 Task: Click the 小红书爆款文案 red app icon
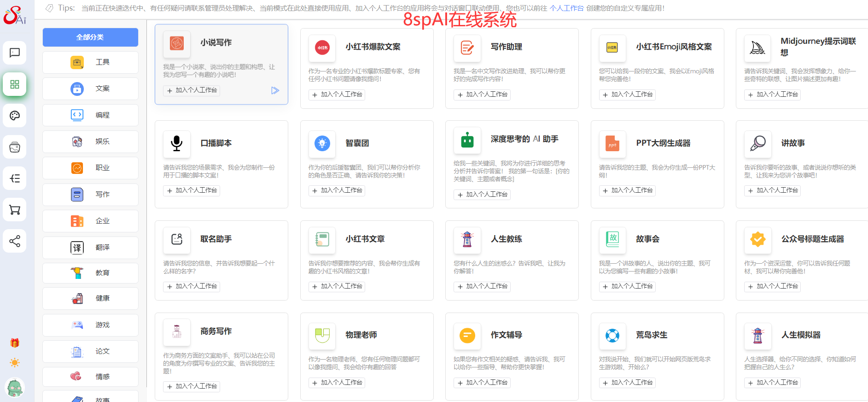(322, 47)
